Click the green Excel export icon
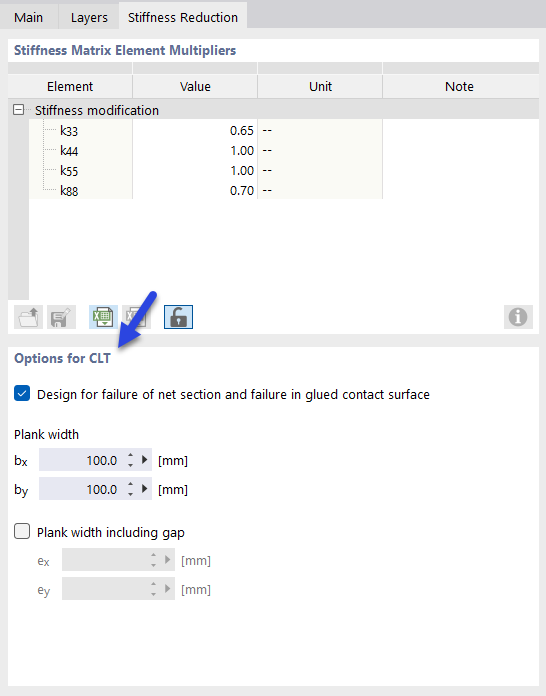This screenshot has height=696, width=546. click(x=103, y=317)
